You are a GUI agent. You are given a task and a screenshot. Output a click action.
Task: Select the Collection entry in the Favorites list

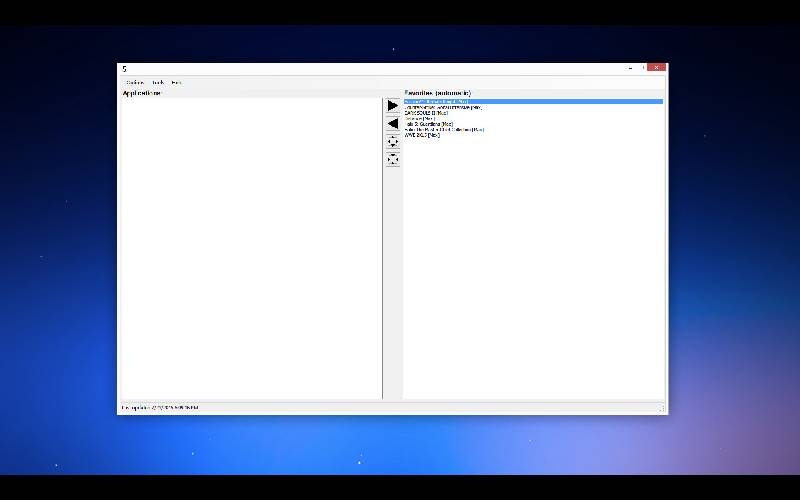(443, 129)
